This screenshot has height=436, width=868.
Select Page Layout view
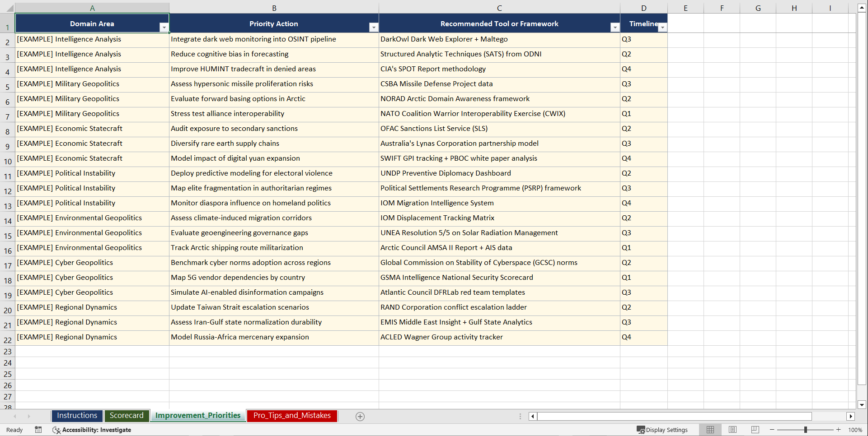tap(732, 430)
